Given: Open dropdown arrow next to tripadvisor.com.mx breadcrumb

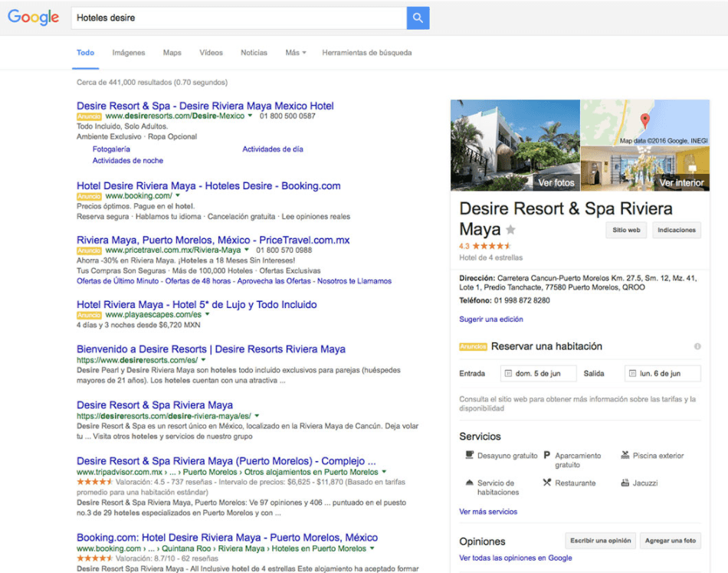Looking at the screenshot, I should click(x=384, y=471).
